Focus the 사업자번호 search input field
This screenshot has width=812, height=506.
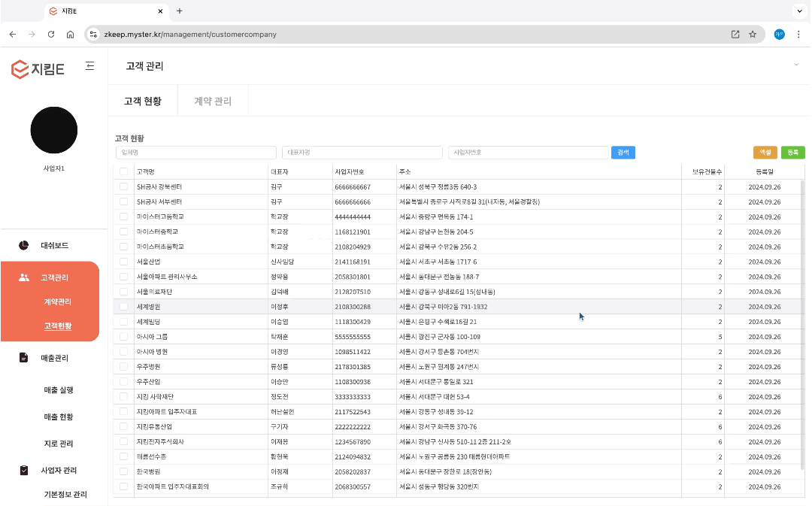pos(528,153)
